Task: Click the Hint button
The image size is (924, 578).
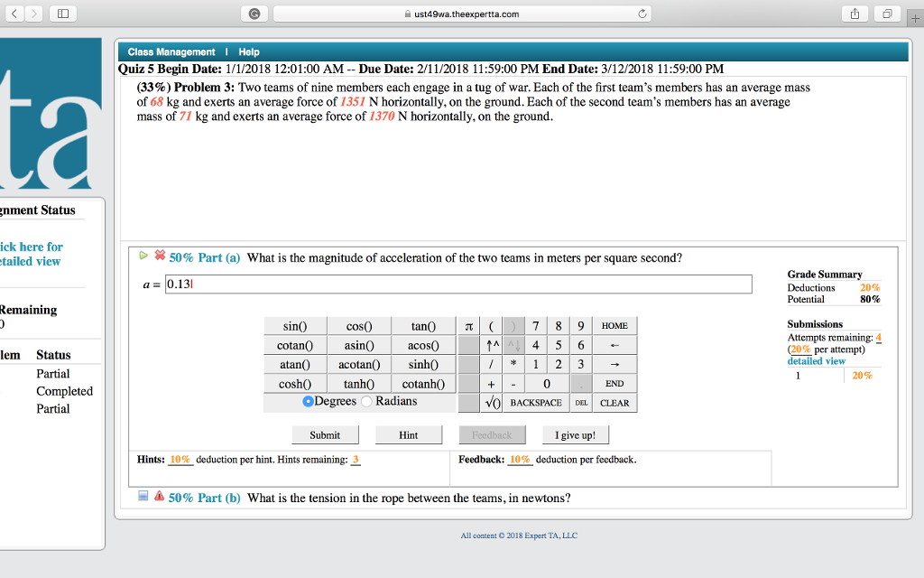Action: click(409, 434)
